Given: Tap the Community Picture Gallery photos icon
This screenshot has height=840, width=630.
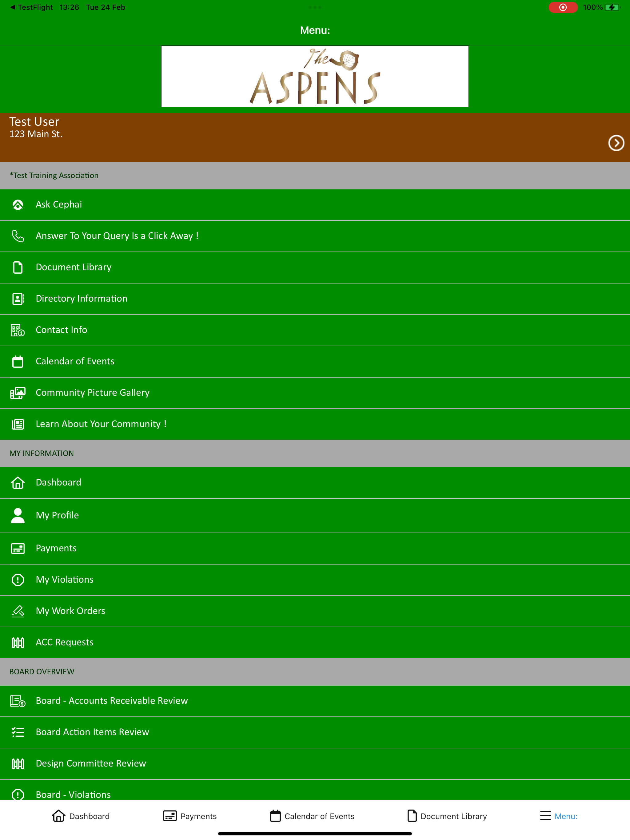Looking at the screenshot, I should (x=18, y=393).
